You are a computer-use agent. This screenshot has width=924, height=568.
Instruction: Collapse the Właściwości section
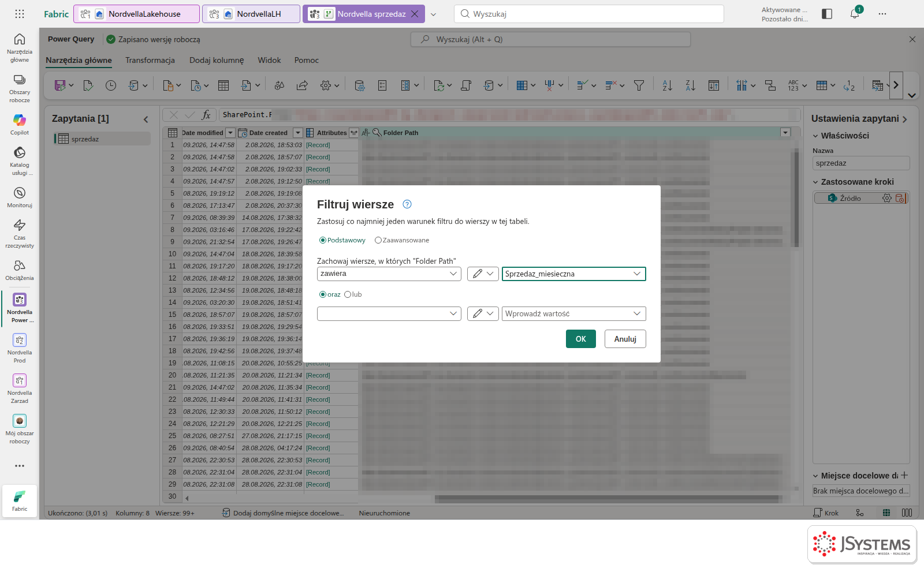pyautogui.click(x=815, y=136)
